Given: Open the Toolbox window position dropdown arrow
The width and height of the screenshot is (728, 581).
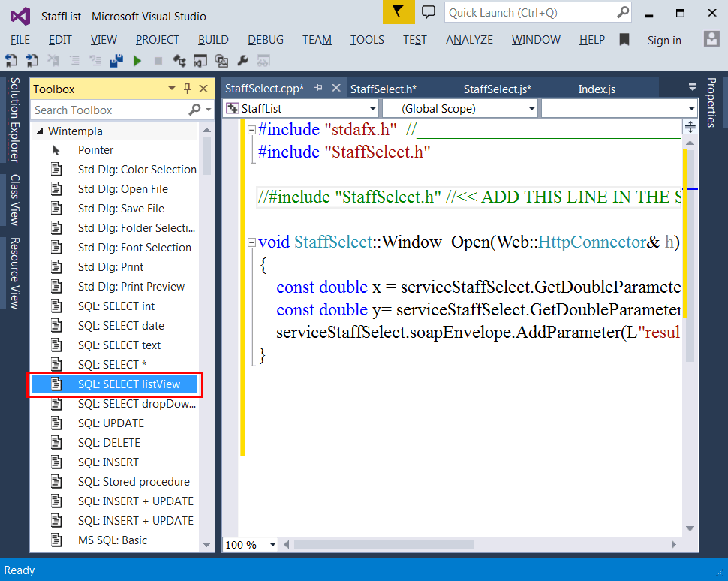Looking at the screenshot, I should (x=172, y=89).
